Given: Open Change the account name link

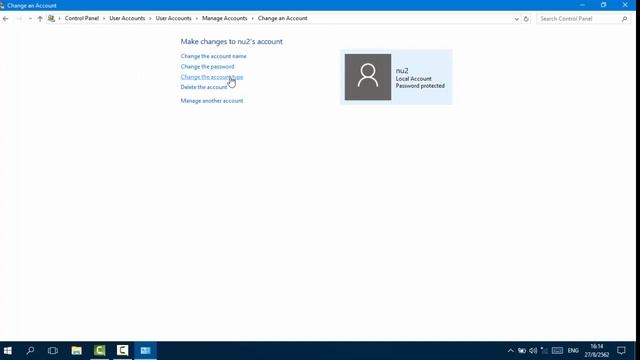Looking at the screenshot, I should (213, 56).
